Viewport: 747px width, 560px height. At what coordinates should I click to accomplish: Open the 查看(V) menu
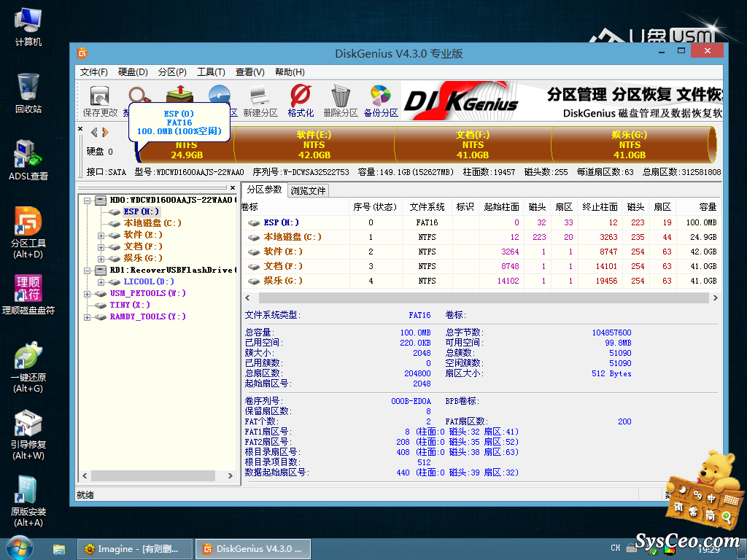[x=249, y=72]
